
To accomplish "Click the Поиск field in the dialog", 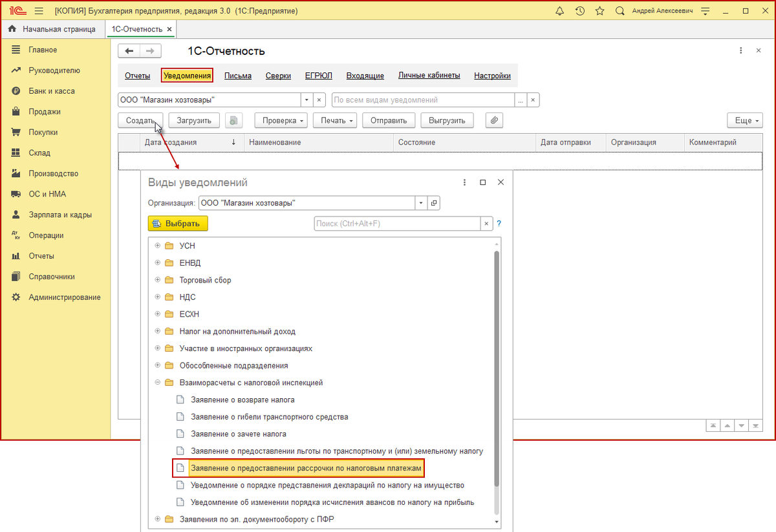I will tap(397, 224).
